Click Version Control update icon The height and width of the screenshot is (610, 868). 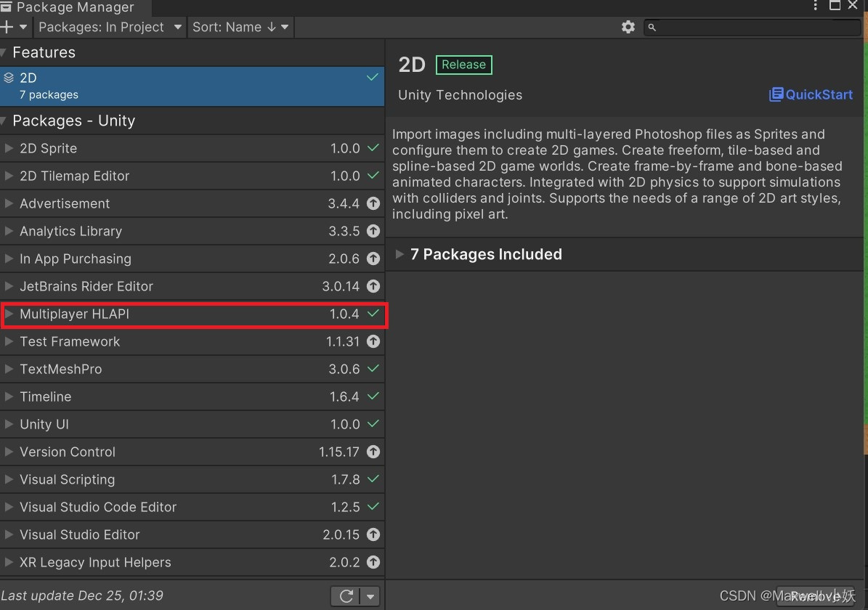coord(373,452)
